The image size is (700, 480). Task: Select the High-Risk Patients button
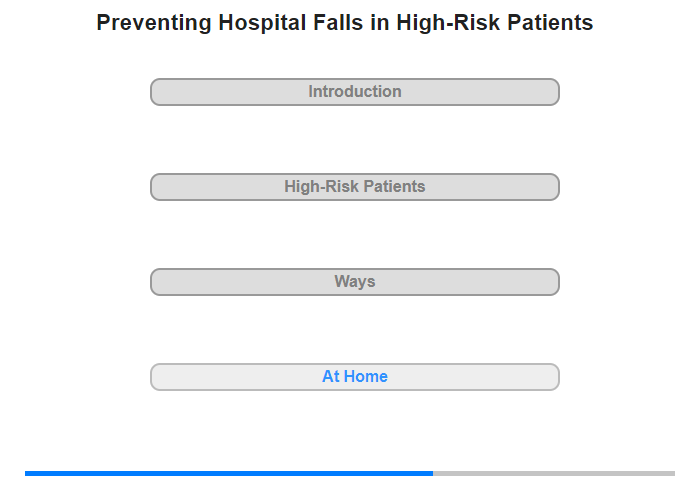(x=354, y=187)
